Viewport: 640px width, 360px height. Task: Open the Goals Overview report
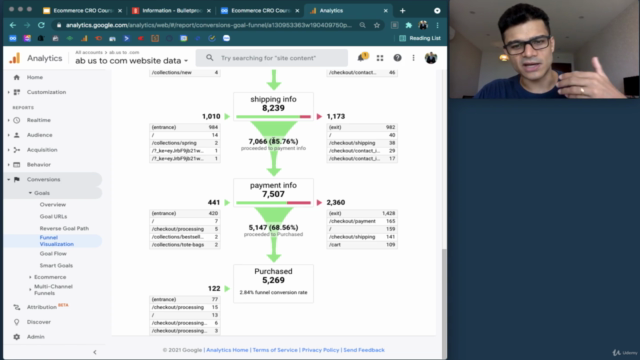tap(53, 204)
